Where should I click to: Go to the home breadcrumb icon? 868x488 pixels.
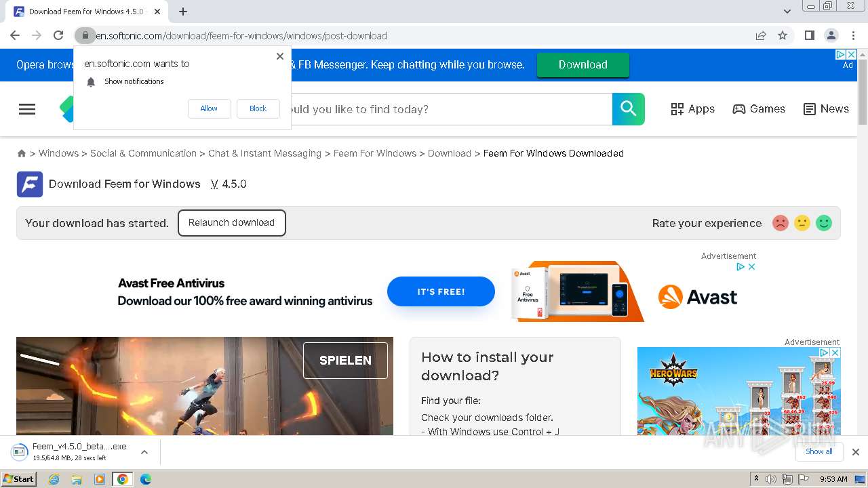(x=22, y=154)
